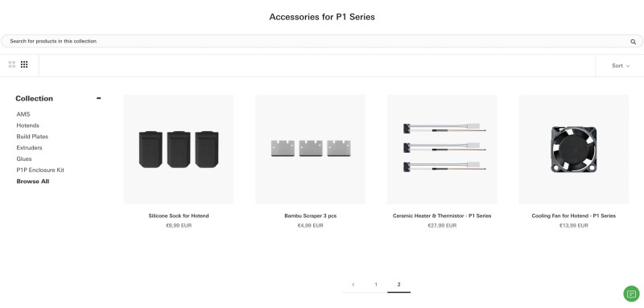Collapse the Collection filter section
The width and height of the screenshot is (644, 308).
pyautogui.click(x=98, y=98)
